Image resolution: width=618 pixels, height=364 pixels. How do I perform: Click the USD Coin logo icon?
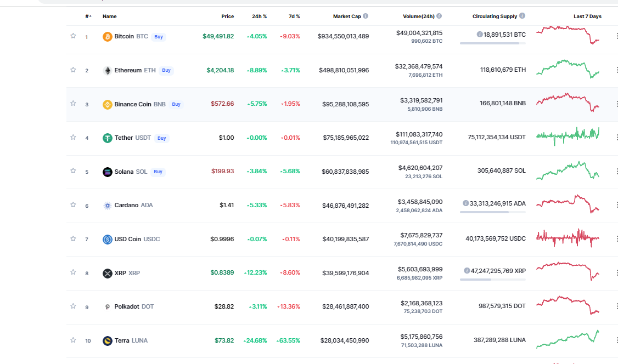point(107,239)
